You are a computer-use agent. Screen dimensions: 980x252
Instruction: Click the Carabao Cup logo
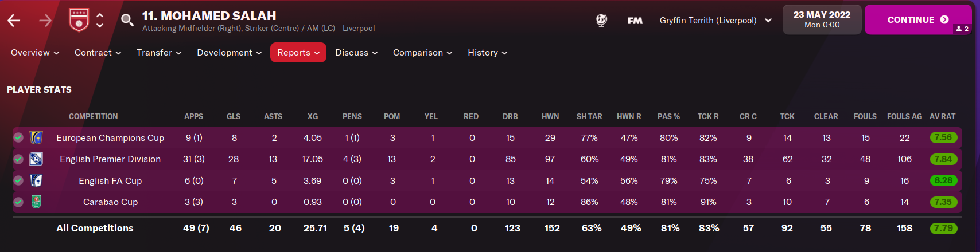click(x=36, y=202)
